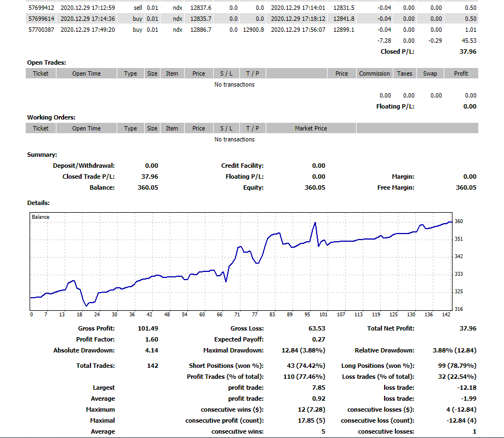Click the Swap column header

click(x=429, y=73)
